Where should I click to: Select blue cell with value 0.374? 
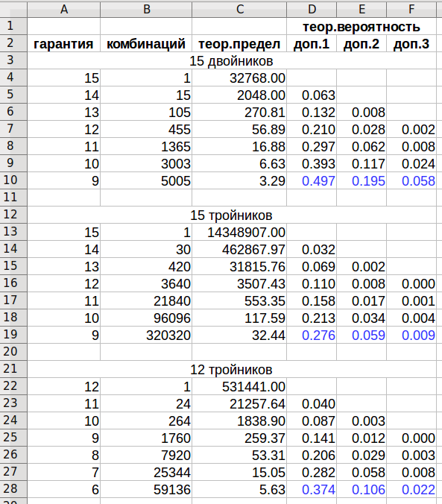[x=312, y=490]
